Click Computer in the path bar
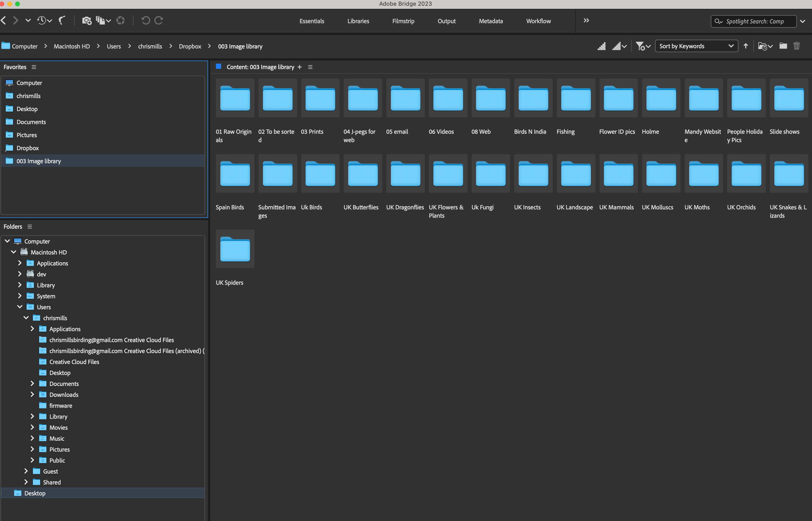This screenshot has height=521, width=812. 24,46
